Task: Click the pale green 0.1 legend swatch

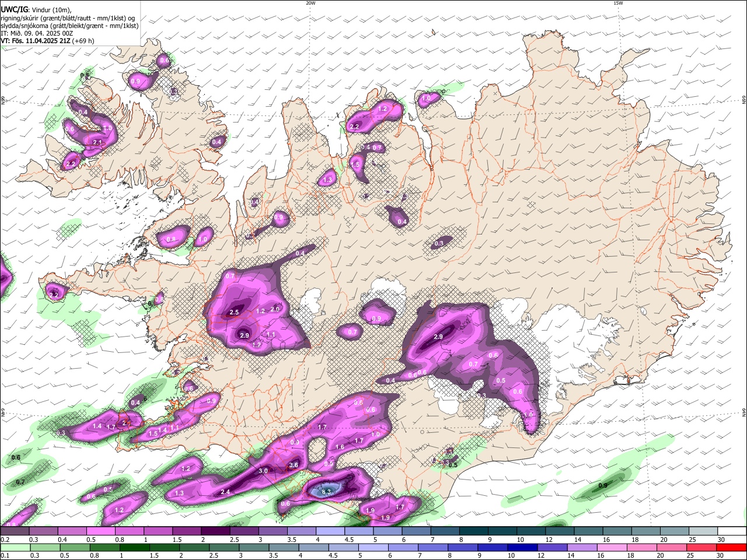Action: (x=15, y=548)
